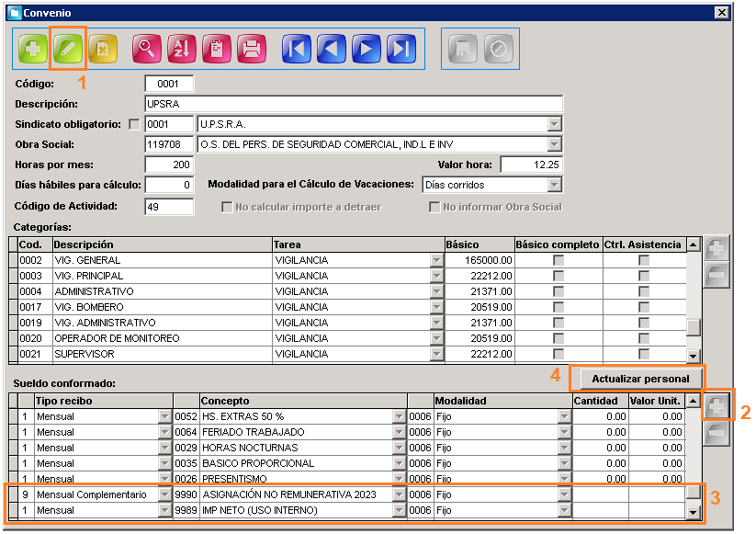Open the U.P.S.R.A. sindicato dropdown

tap(555, 124)
